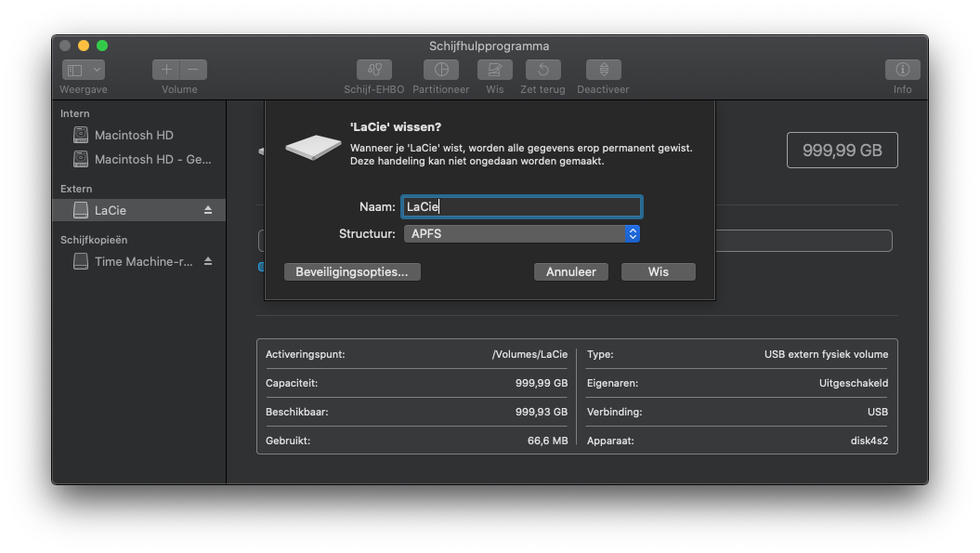Click the Extern section header

[76, 189]
